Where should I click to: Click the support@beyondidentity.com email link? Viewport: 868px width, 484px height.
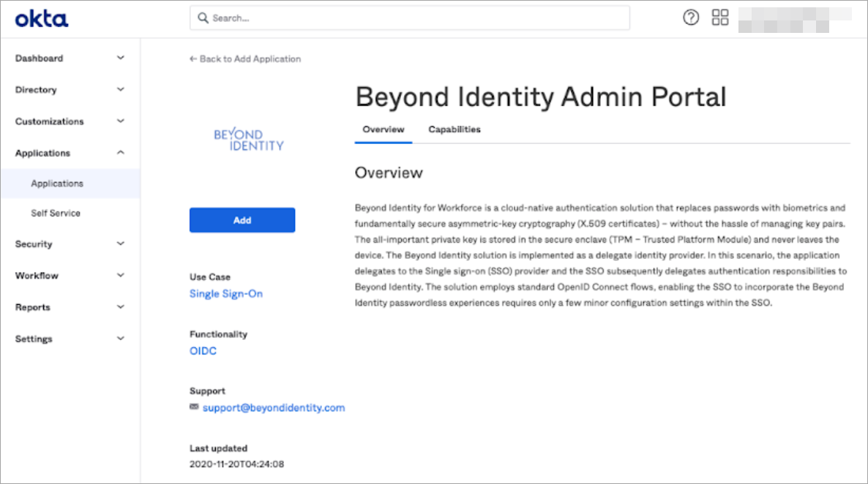(x=274, y=408)
